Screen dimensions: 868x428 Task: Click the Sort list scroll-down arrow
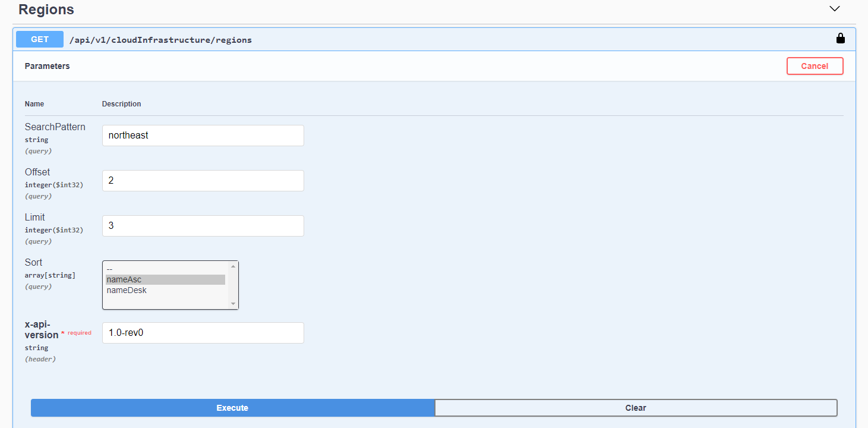[233, 304]
